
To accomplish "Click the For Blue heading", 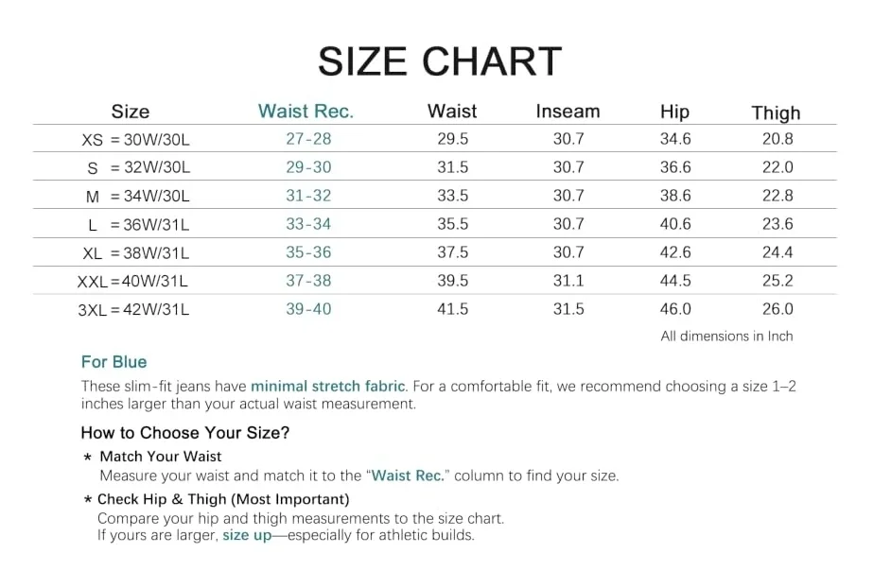I will pos(114,362).
